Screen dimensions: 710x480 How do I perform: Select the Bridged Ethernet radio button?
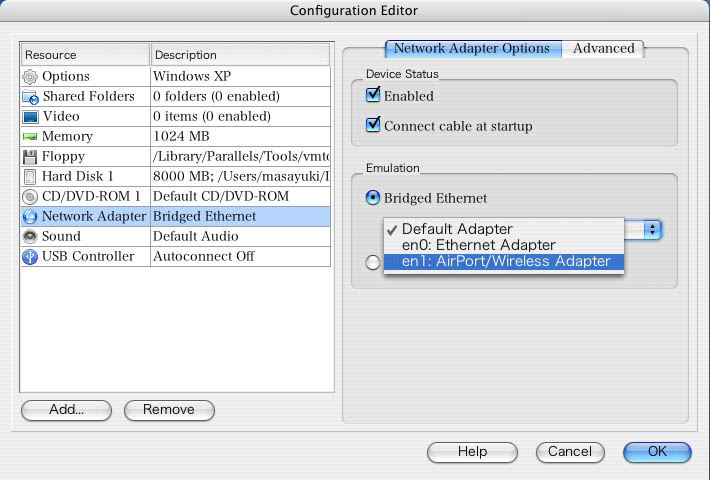coord(373,198)
